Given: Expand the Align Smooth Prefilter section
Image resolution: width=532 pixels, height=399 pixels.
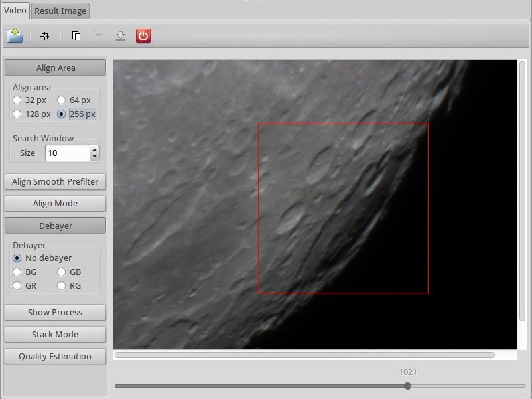Looking at the screenshot, I should 55,182.
